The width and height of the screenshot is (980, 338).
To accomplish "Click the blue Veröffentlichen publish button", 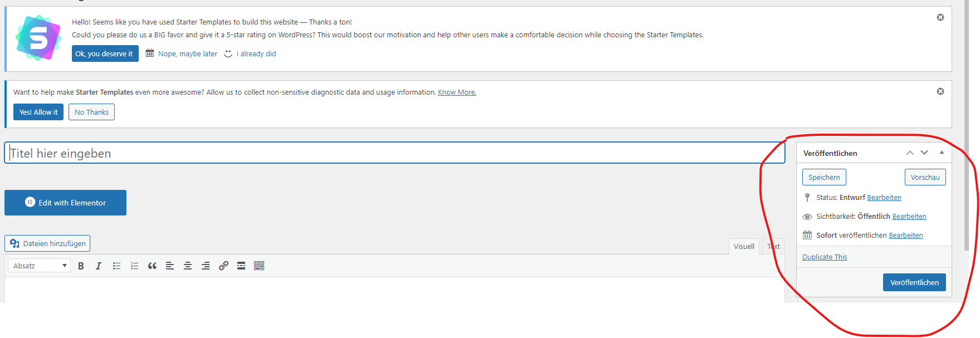I will pos(914,282).
